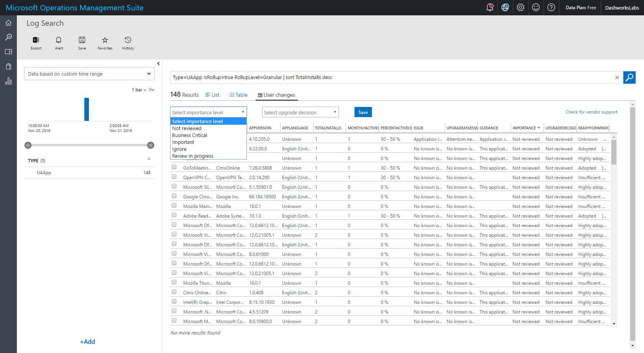The height and width of the screenshot is (353, 644).
Task: Export search results to Excel
Action: tap(36, 42)
